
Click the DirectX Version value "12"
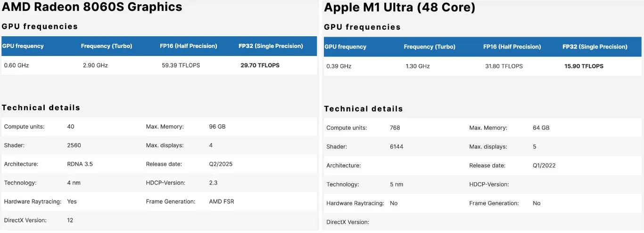coord(70,220)
